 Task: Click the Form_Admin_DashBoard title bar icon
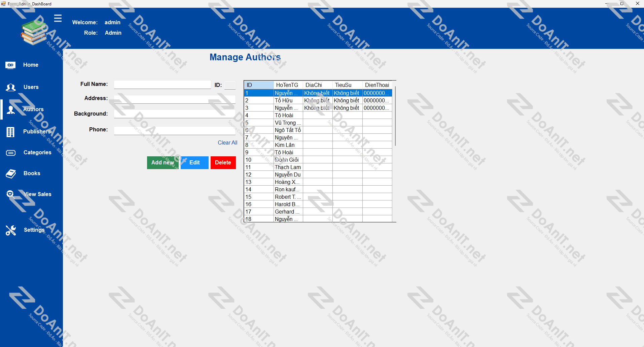tap(3, 4)
